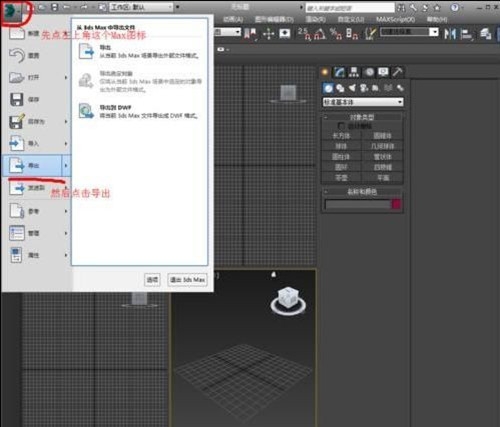Click the Box (长方体) primitive button
500x427 pixels.
pos(341,136)
